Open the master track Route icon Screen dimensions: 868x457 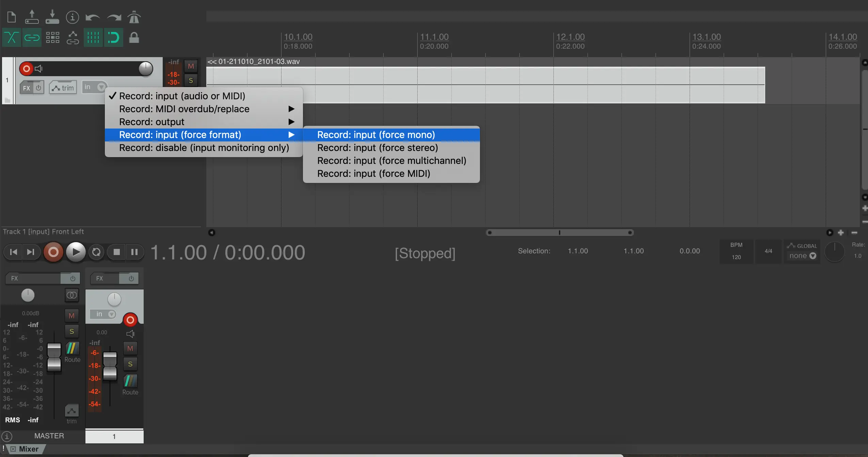(x=72, y=349)
